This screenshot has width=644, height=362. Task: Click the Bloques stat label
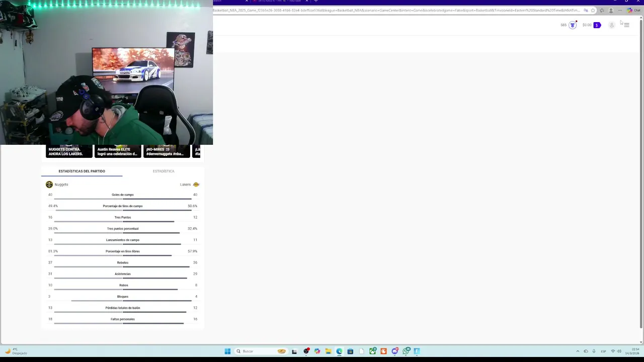[123, 297]
